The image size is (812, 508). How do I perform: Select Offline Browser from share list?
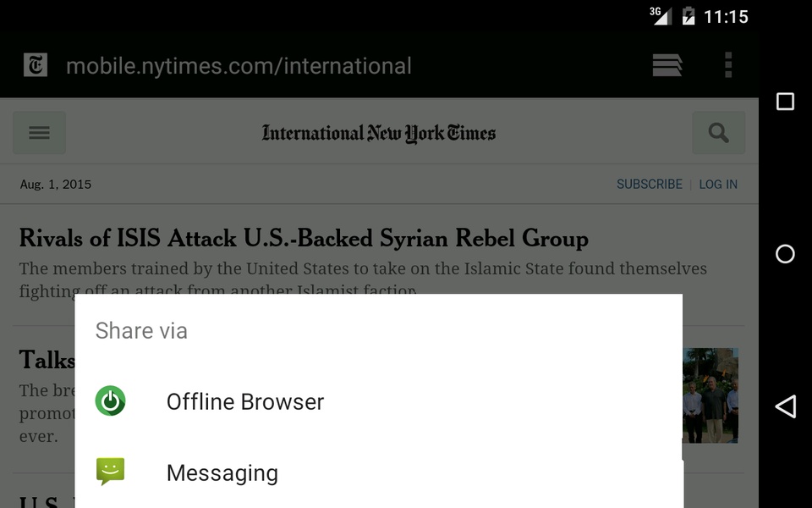pyautogui.click(x=379, y=401)
